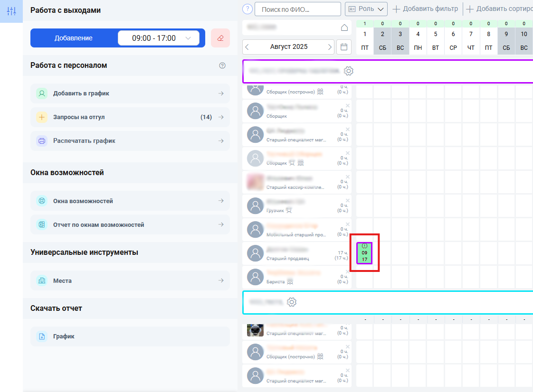This screenshot has height=392, width=533.
Task: Open gear settings of the cyan group header
Action: pyautogui.click(x=292, y=302)
